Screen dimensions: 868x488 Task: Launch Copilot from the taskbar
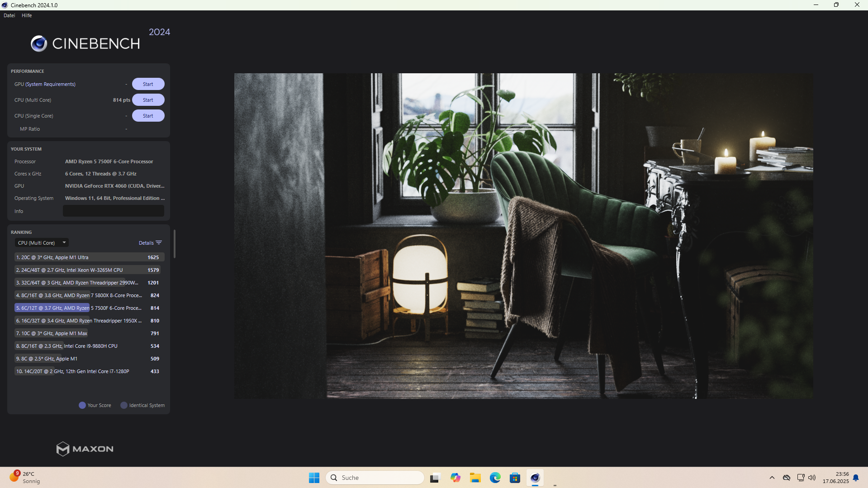coord(455,477)
